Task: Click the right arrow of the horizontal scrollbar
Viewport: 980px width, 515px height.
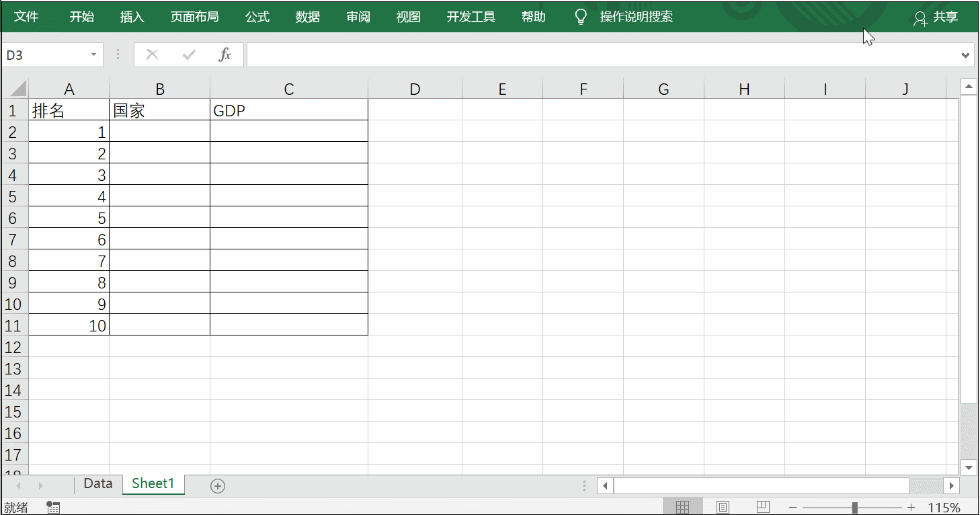Action: pos(952,485)
